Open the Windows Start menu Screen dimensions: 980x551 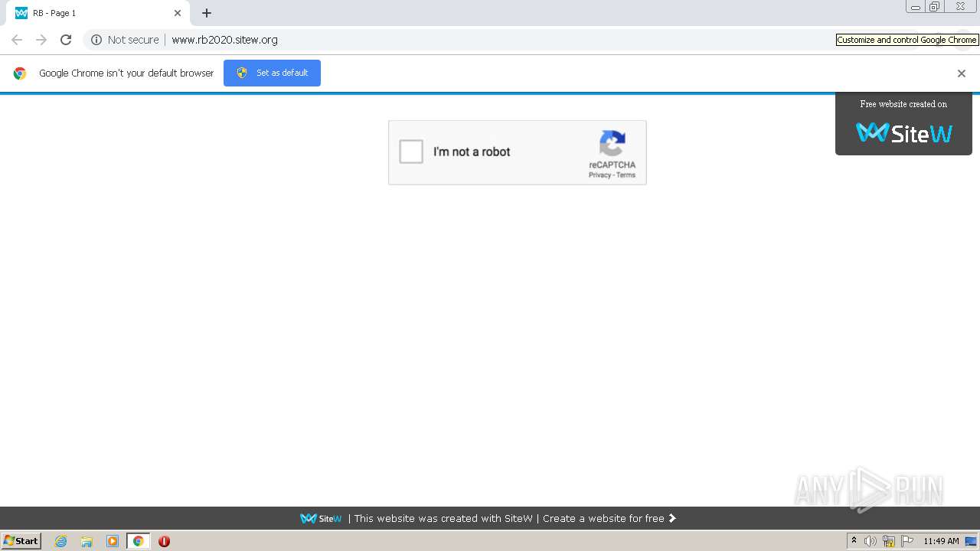coord(21,541)
